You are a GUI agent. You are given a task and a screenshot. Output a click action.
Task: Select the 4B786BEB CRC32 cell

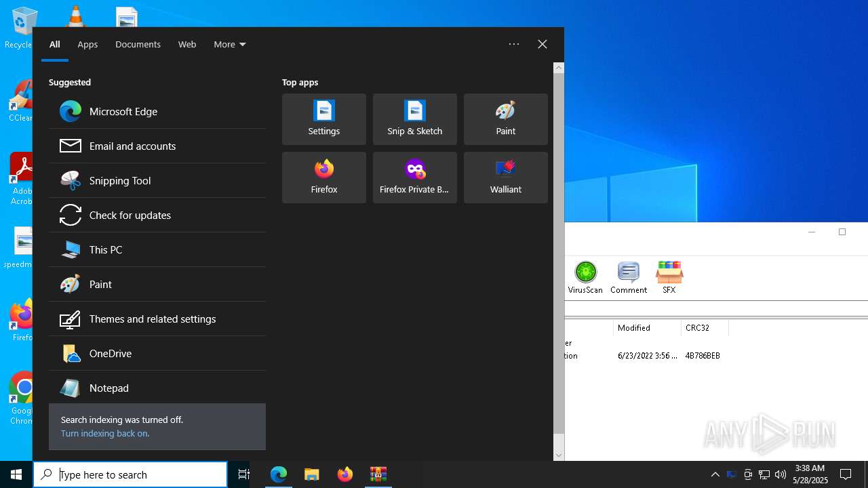[x=703, y=355]
